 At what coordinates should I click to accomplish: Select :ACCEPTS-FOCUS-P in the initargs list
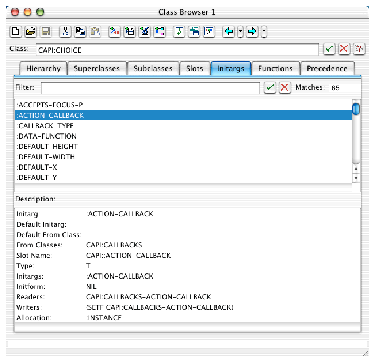pos(183,105)
